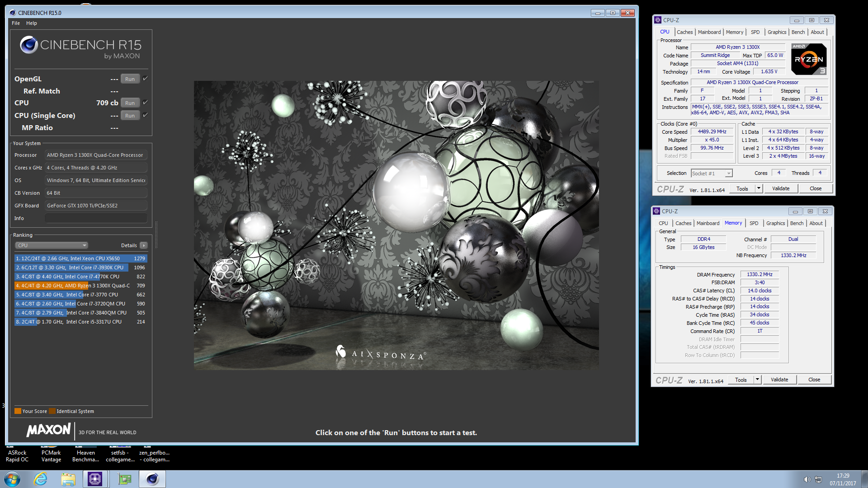Click the rendered benchmark scene image

point(396,225)
